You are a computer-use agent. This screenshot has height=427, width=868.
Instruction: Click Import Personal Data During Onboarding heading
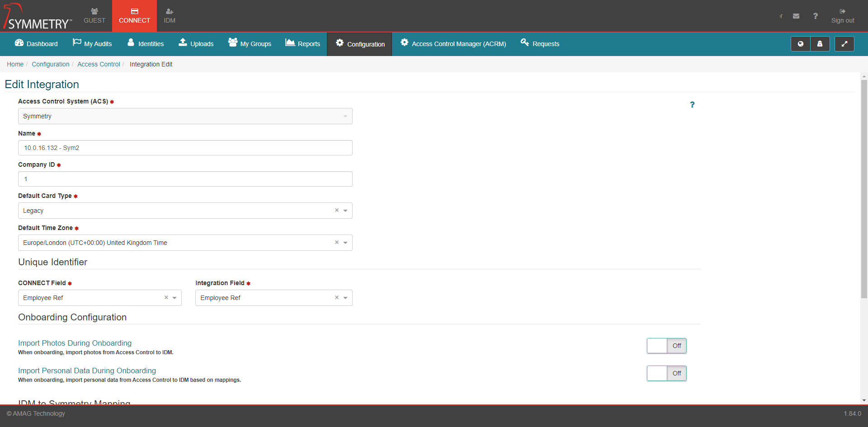(x=87, y=371)
